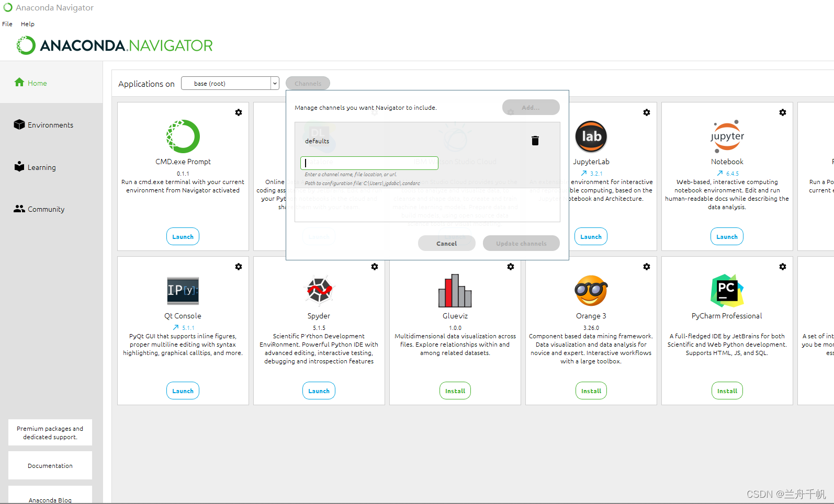
Task: Expand the 'base (root)' environment dropdown
Action: (275, 84)
